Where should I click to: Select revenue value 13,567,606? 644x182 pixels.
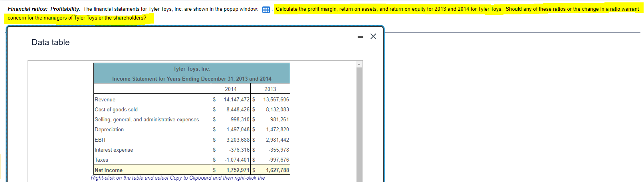[x=276, y=99]
